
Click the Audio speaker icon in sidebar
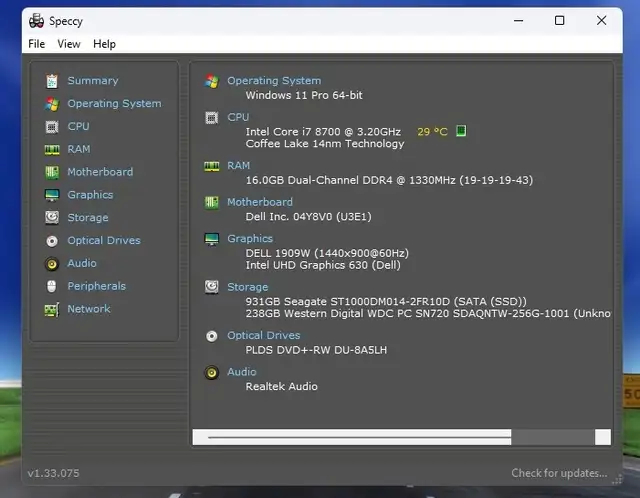point(52,264)
